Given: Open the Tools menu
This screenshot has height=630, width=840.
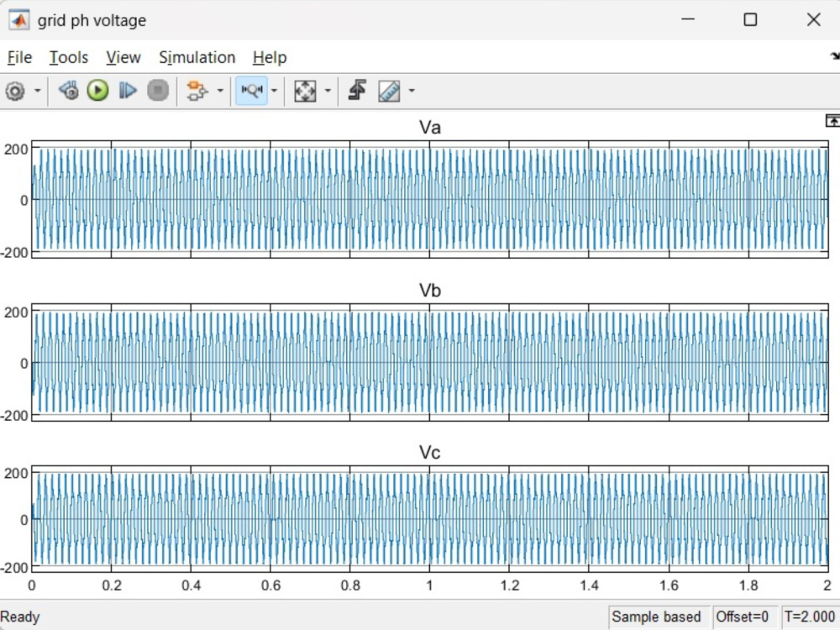Looking at the screenshot, I should pos(69,57).
